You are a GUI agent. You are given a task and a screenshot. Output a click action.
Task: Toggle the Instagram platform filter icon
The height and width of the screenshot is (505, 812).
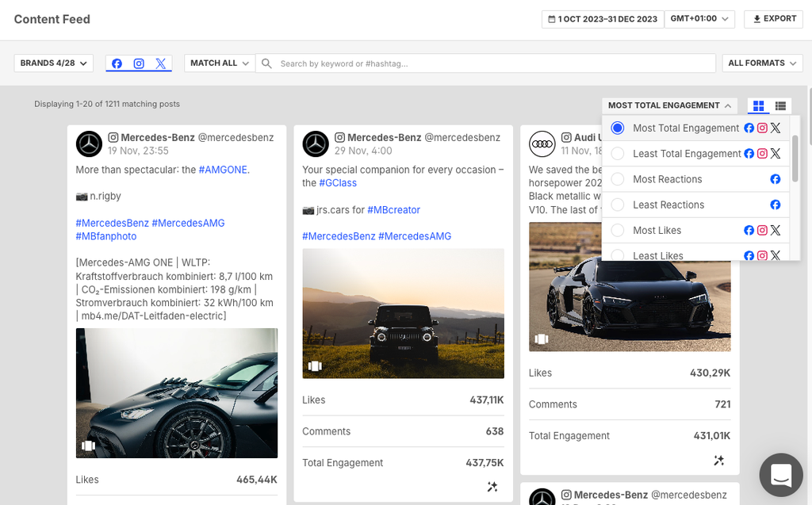(139, 63)
